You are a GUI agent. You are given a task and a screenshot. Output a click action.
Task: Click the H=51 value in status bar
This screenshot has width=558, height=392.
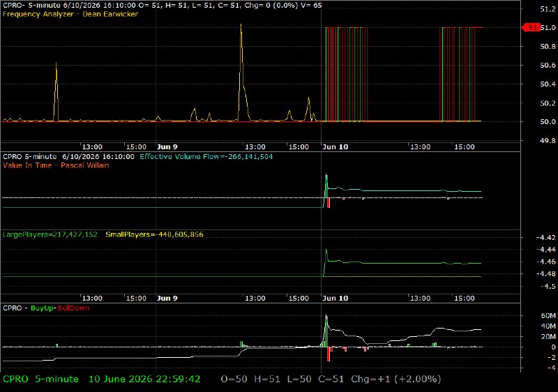(267, 379)
